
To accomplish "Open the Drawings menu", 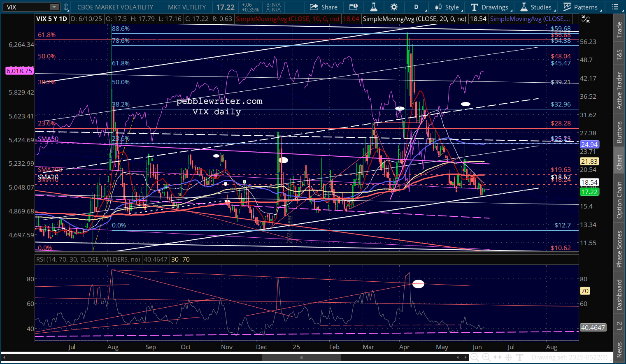I will point(490,7).
